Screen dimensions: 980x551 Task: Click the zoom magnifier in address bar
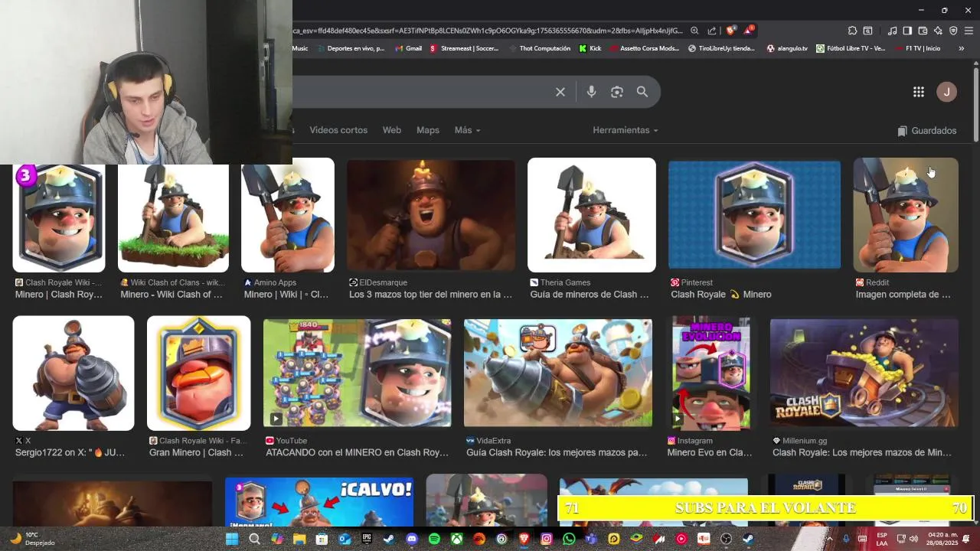pyautogui.click(x=694, y=31)
